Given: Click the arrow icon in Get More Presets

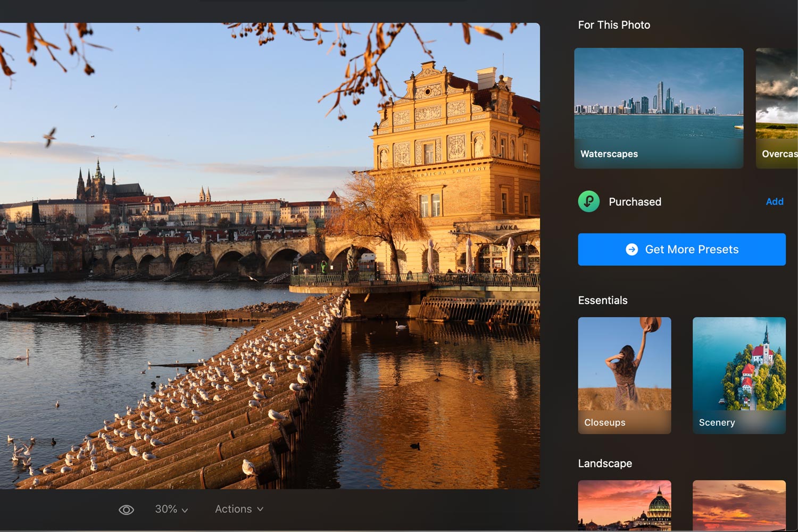Looking at the screenshot, I should coord(631,250).
